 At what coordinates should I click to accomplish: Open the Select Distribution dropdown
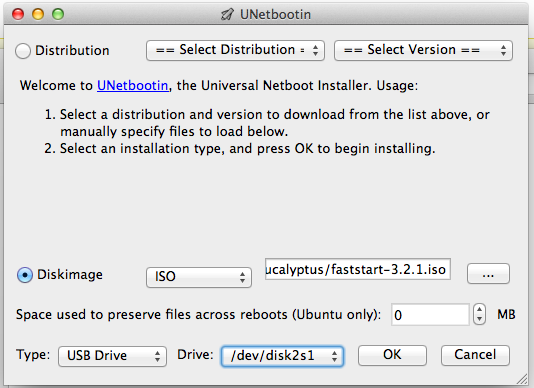[x=235, y=50]
